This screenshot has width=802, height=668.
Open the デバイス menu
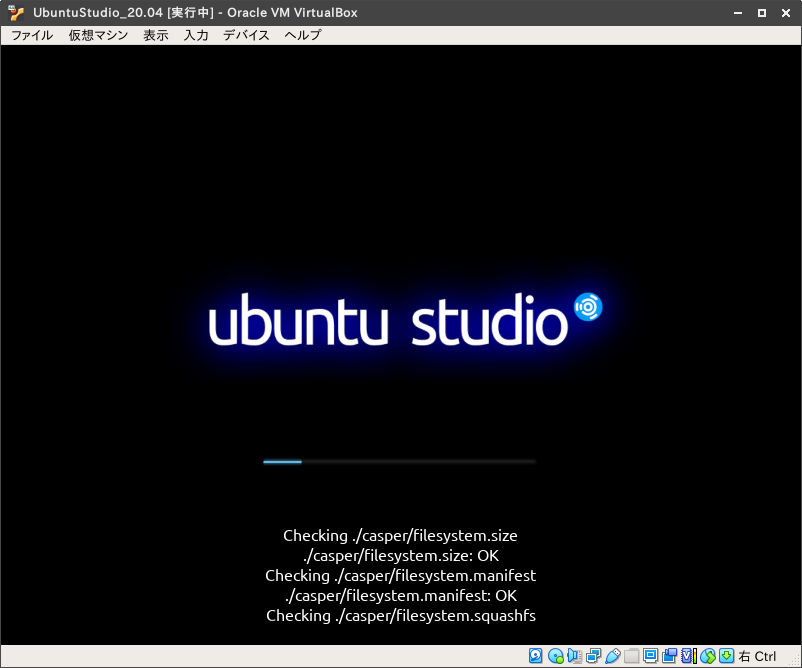click(246, 35)
